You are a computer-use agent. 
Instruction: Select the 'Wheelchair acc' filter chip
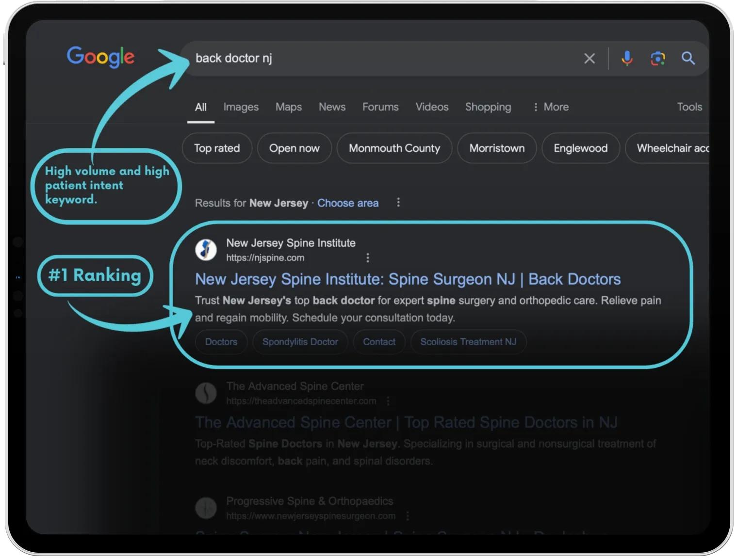click(668, 148)
